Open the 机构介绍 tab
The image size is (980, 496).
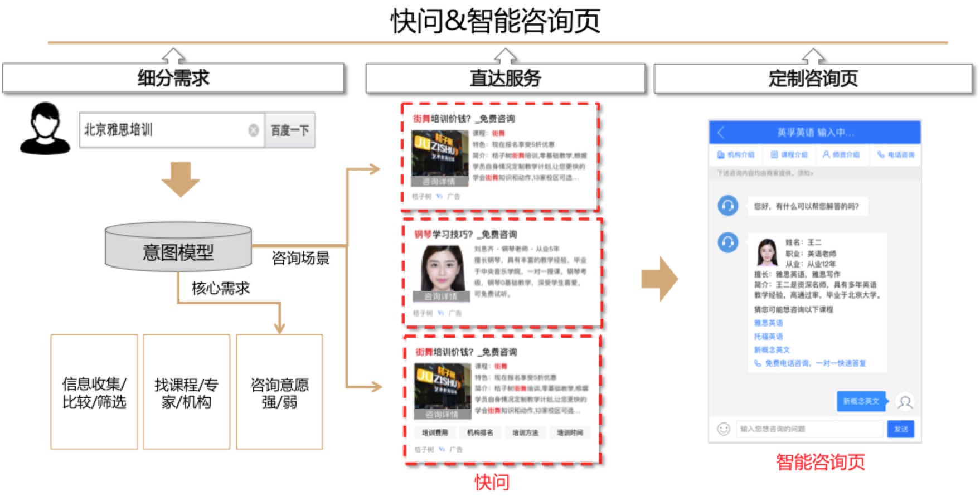pyautogui.click(x=736, y=154)
